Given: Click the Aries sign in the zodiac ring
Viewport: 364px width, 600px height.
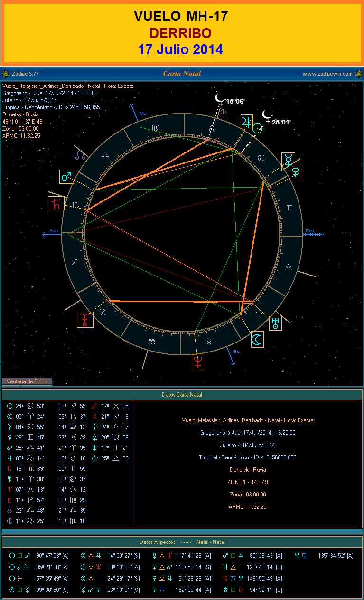Looking at the screenshot, I should [x=259, y=314].
